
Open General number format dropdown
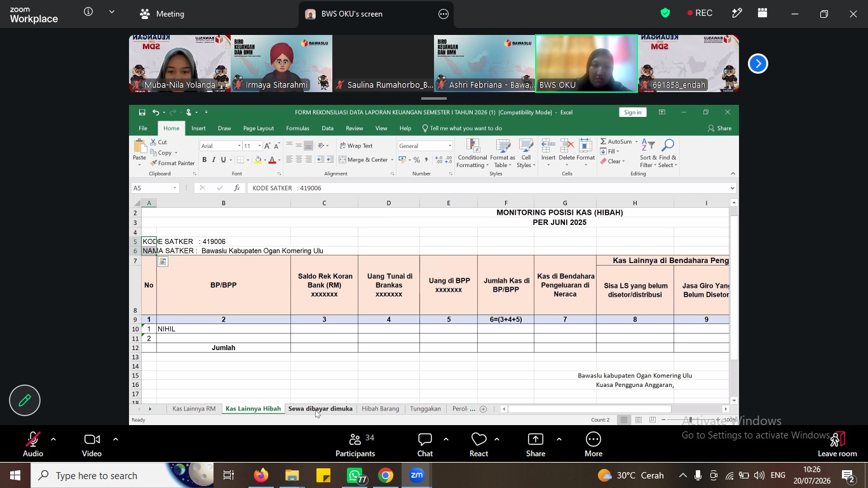(x=450, y=146)
